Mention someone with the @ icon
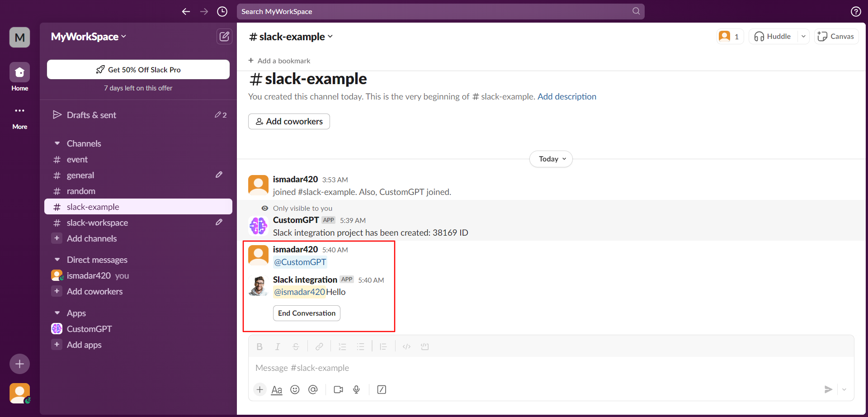The width and height of the screenshot is (868, 417). click(x=313, y=389)
